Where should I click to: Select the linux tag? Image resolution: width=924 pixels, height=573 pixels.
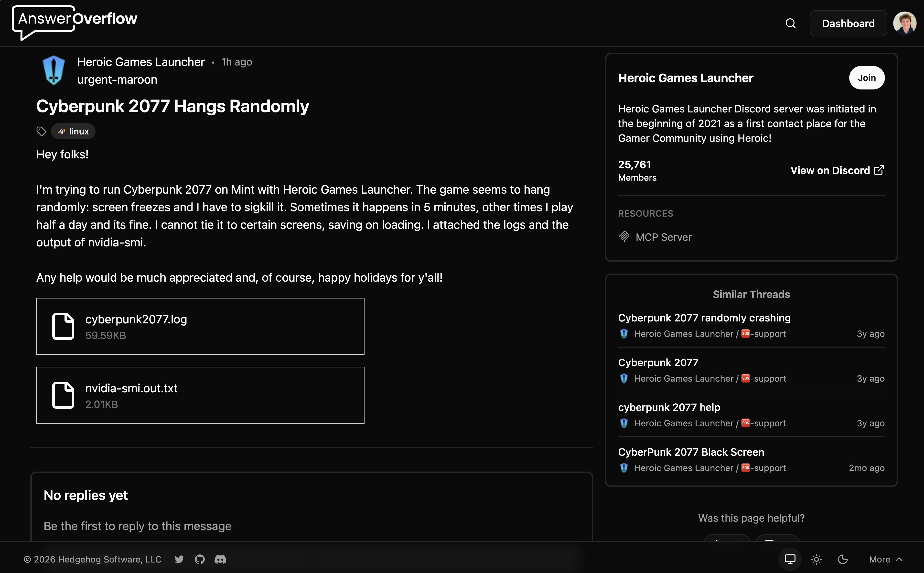coord(74,132)
